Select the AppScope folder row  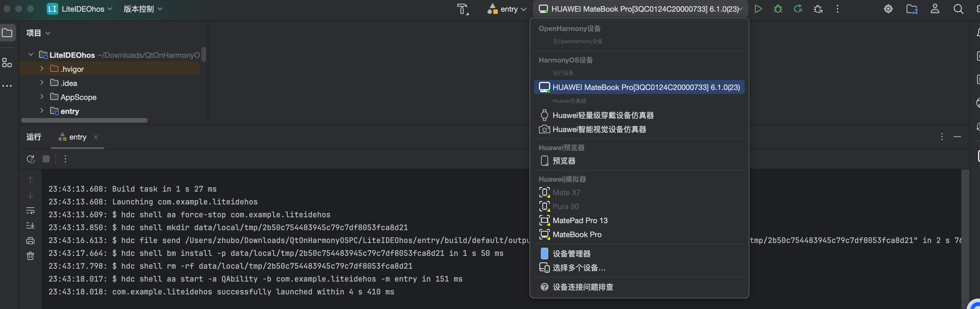(x=109, y=97)
